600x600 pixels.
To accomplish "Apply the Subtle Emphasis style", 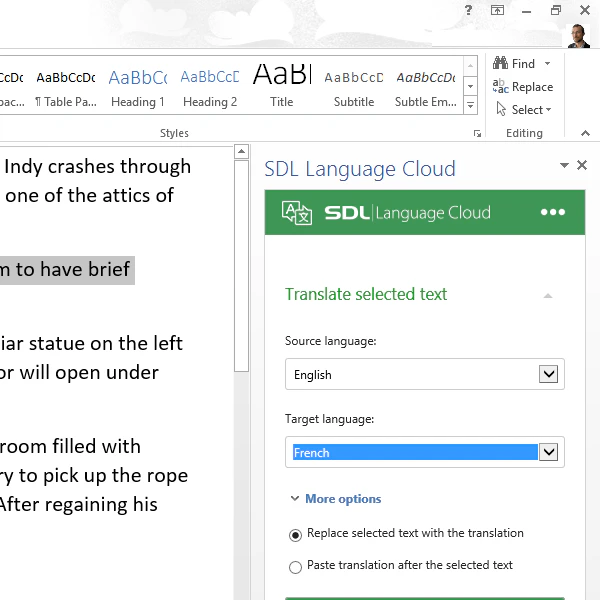I will click(x=426, y=86).
